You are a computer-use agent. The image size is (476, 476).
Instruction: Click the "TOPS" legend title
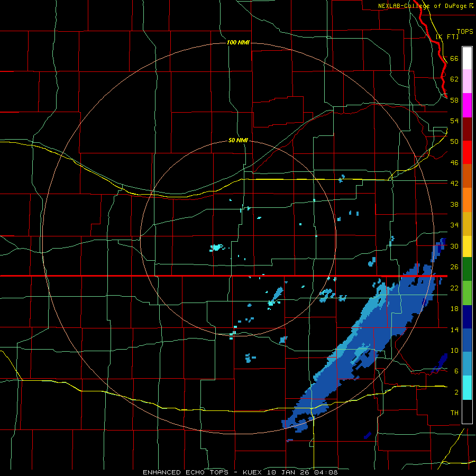coord(465,31)
